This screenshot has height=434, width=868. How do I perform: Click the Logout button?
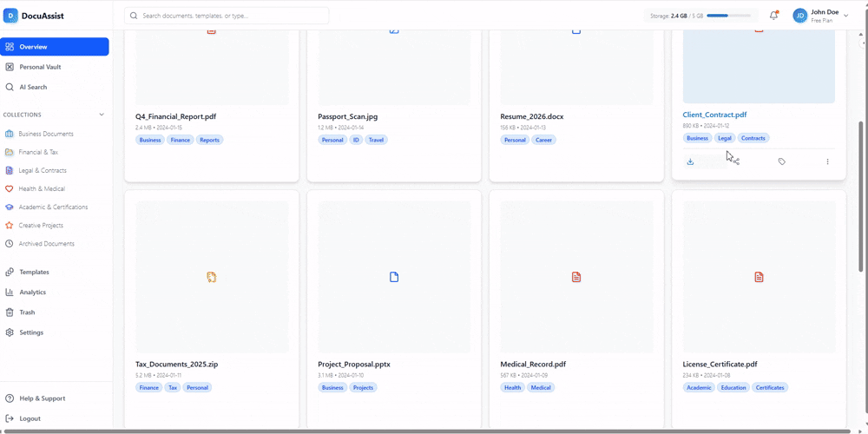(30, 418)
